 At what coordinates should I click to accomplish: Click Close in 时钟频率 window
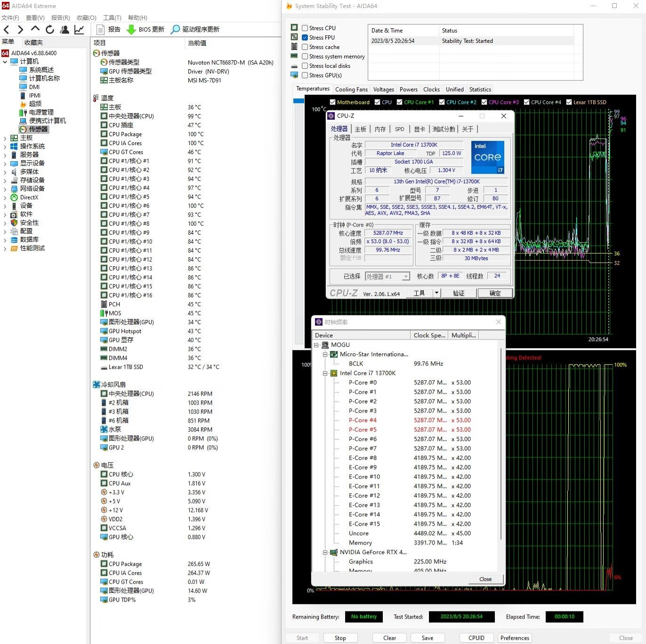(485, 579)
